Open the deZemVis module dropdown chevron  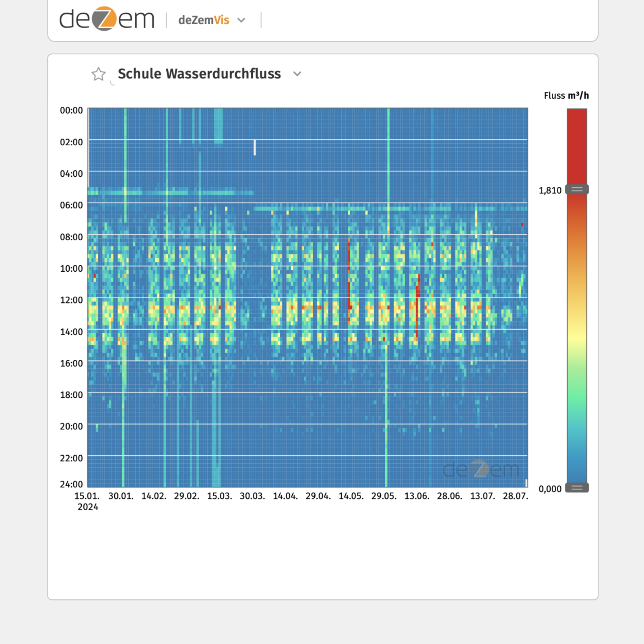tap(242, 20)
